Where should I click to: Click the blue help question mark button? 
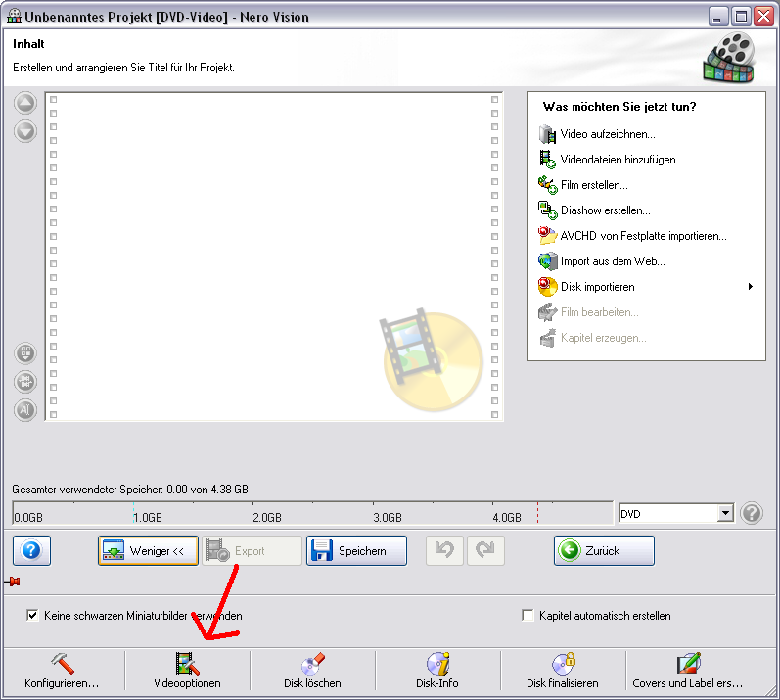coord(31,551)
